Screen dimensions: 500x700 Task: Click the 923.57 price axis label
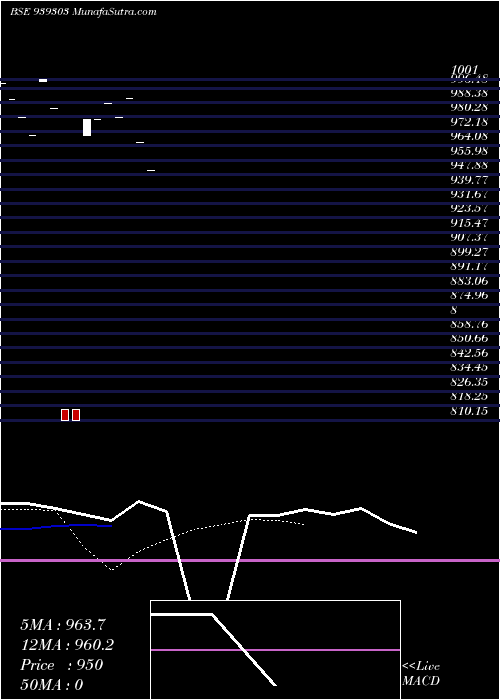[469, 208]
